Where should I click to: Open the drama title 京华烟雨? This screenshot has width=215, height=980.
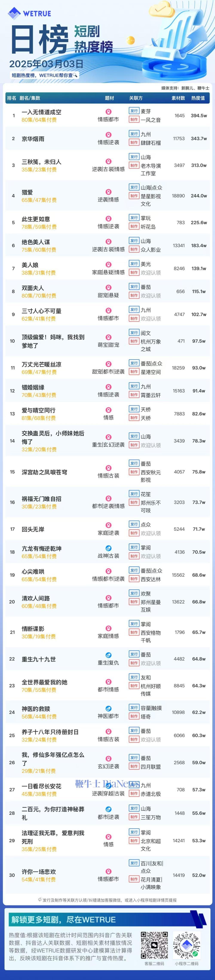(33, 139)
